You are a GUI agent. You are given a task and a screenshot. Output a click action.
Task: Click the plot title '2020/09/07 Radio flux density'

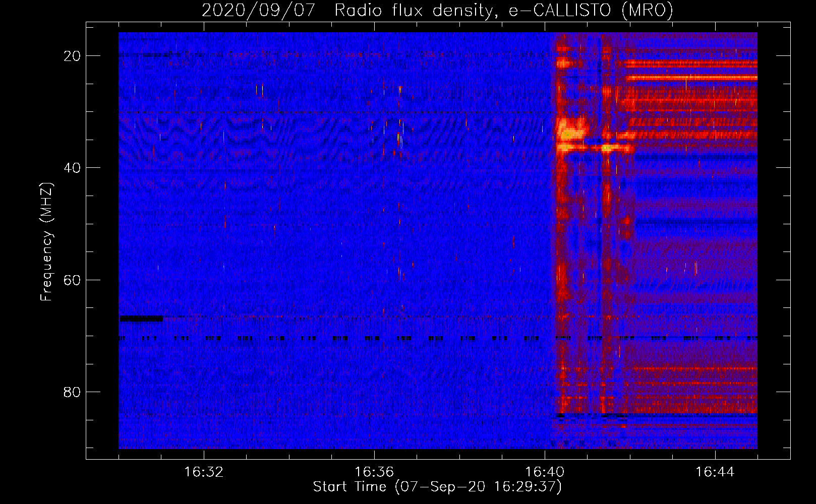pyautogui.click(x=437, y=10)
